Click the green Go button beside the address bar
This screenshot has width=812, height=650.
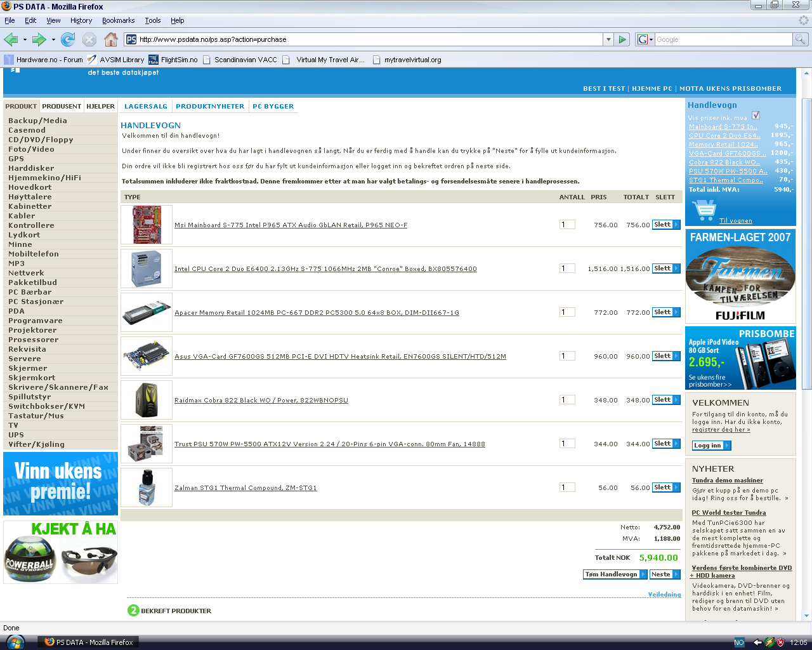tap(622, 39)
